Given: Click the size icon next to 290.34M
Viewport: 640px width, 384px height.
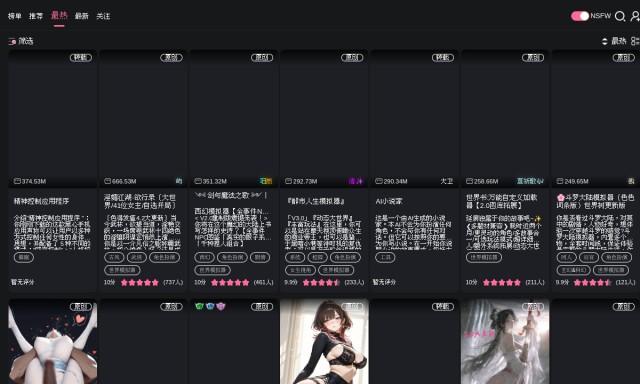Looking at the screenshot, I should (x=379, y=181).
